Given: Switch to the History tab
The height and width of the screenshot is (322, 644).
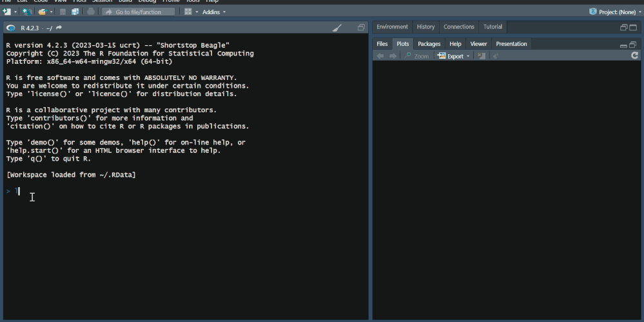Looking at the screenshot, I should (425, 26).
